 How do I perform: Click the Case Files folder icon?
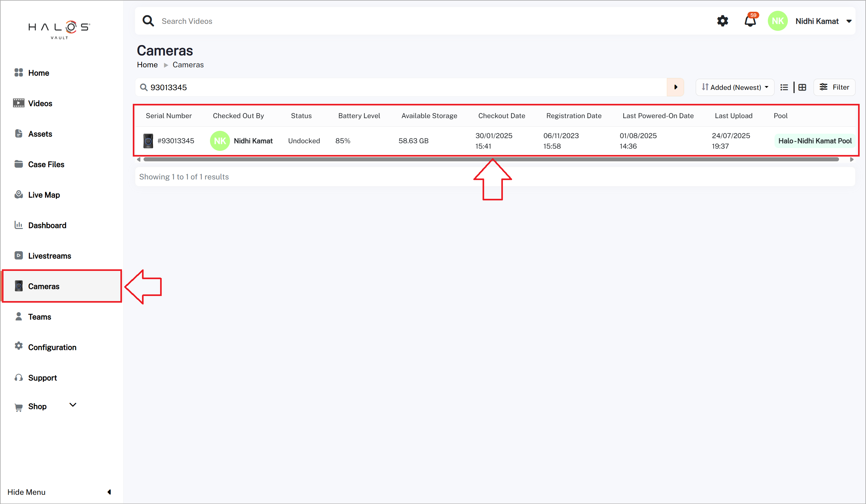18,164
